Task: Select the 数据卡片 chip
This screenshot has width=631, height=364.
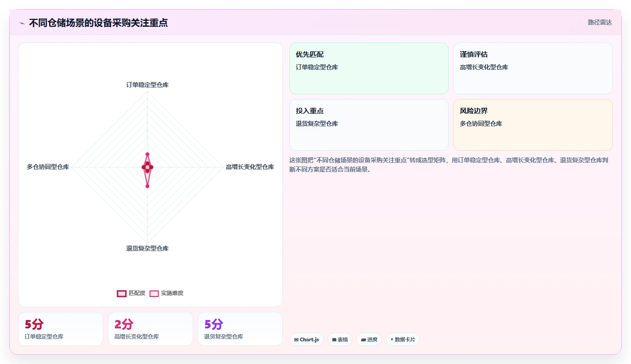Action: coord(403,339)
